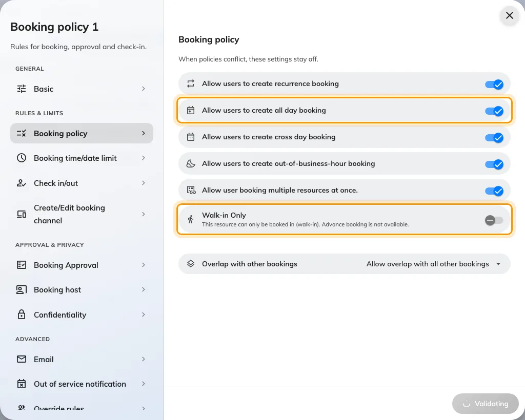
Task: Click the walking person Walk-in Only icon
Action: click(191, 219)
